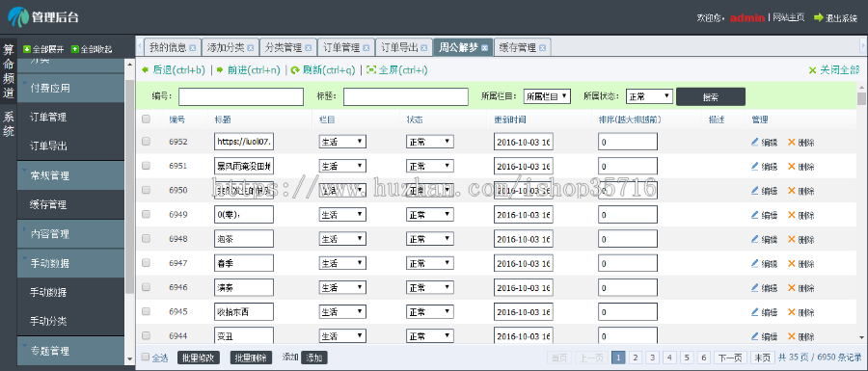
Task: Collapse the 手动数据 sidebar section
Action: click(x=70, y=263)
